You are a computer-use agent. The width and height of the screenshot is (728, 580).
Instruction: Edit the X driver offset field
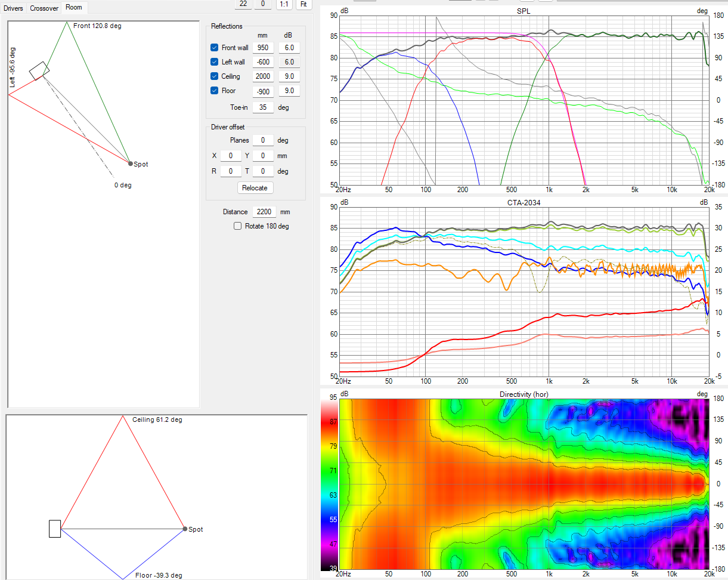tap(231, 156)
